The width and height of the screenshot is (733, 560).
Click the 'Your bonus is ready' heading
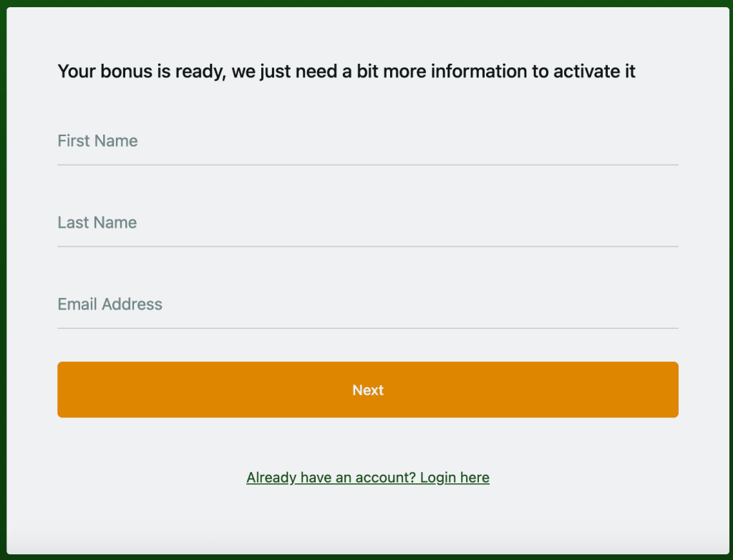[x=346, y=72]
